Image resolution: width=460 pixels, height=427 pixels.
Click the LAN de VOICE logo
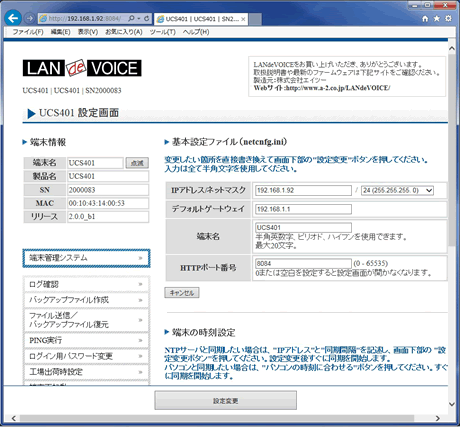[82, 68]
